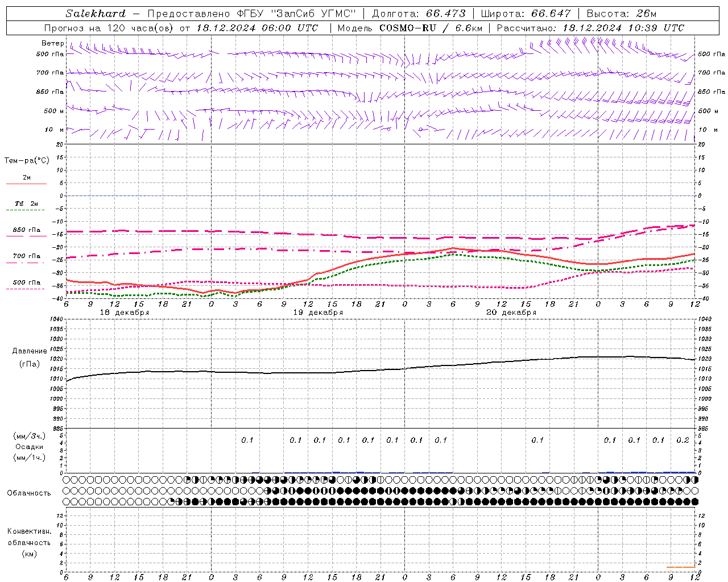
Task: Click the latitude value "Широта: 66.647"
Action: 526,14
